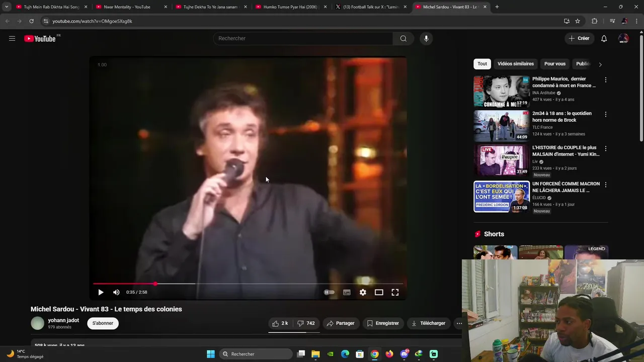
Task: Switch to theater mode
Action: tap(379, 292)
